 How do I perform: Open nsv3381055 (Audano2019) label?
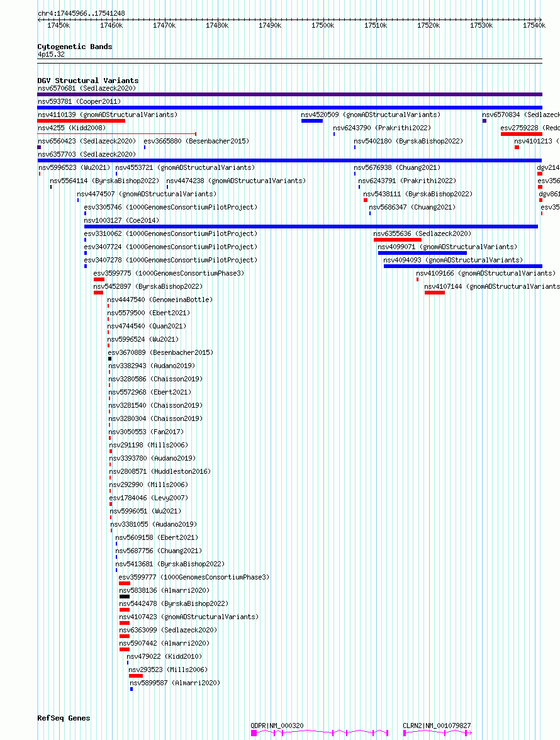(x=154, y=524)
